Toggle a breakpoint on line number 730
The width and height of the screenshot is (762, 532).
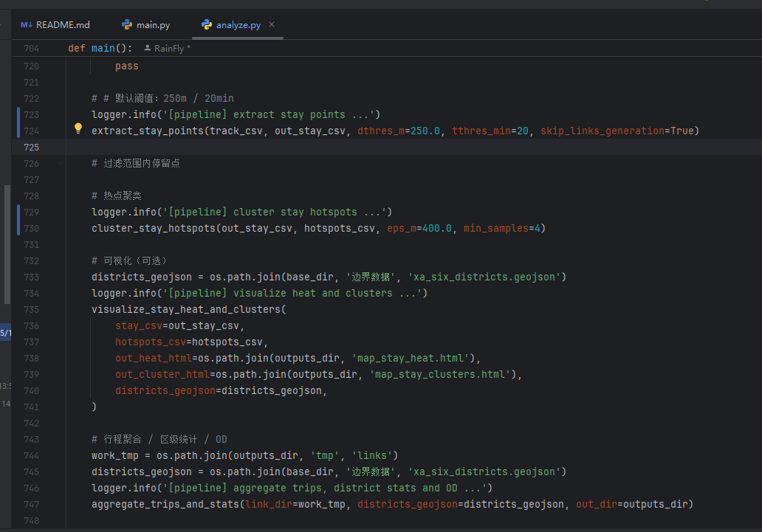[31, 229]
